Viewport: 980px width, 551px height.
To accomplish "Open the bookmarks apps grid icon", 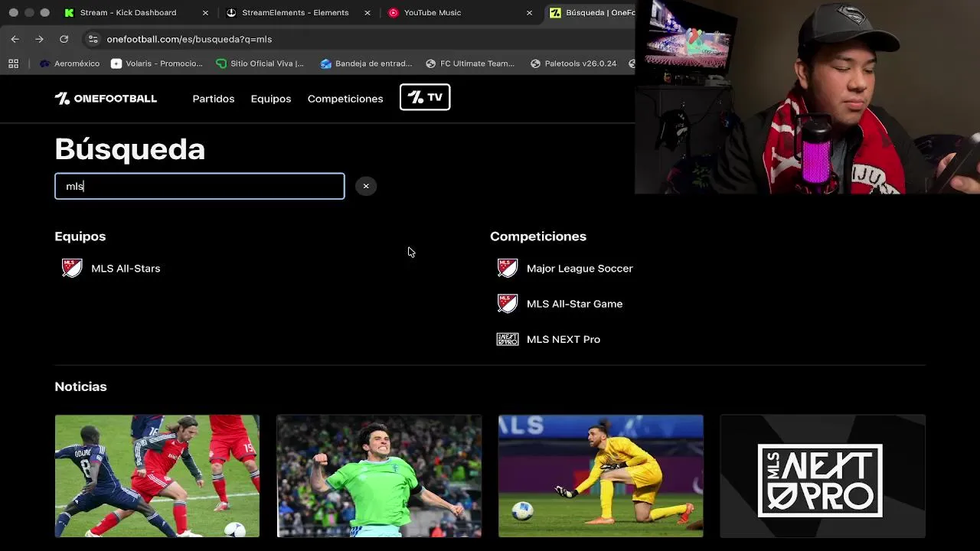I will [13, 64].
